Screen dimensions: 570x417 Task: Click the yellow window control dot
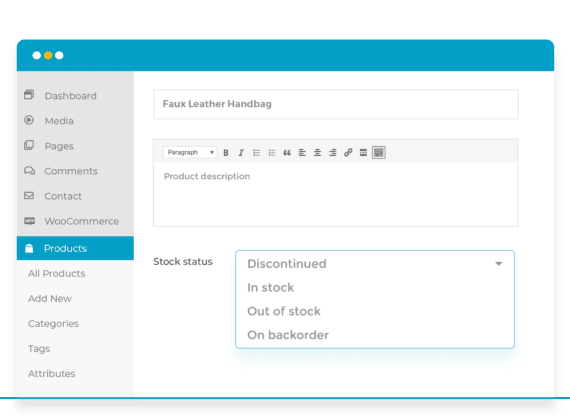[x=48, y=55]
